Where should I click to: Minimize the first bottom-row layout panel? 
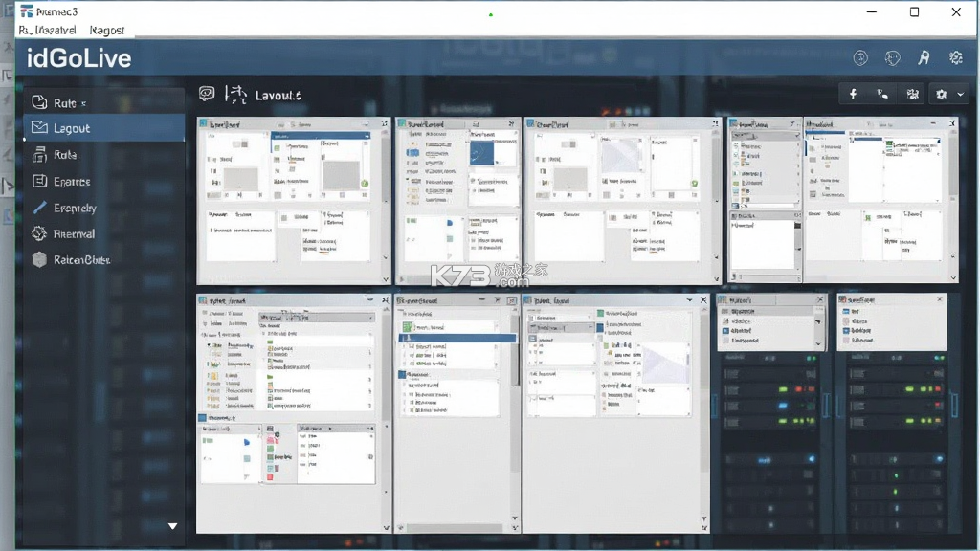tap(370, 300)
